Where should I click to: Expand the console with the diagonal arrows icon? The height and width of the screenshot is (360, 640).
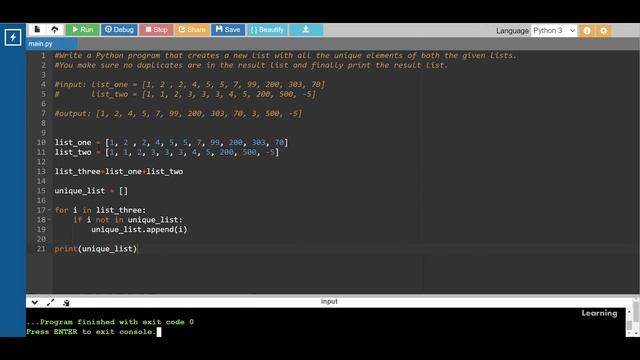pos(51,302)
